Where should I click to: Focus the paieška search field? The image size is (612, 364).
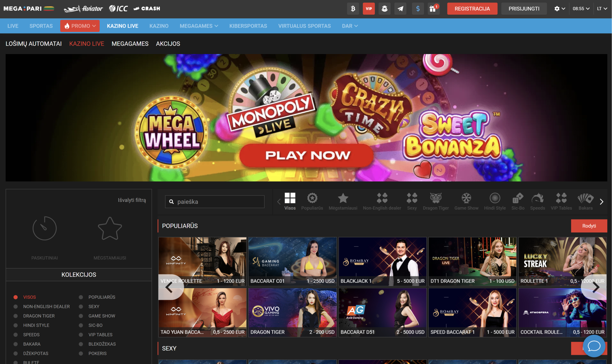pos(215,202)
